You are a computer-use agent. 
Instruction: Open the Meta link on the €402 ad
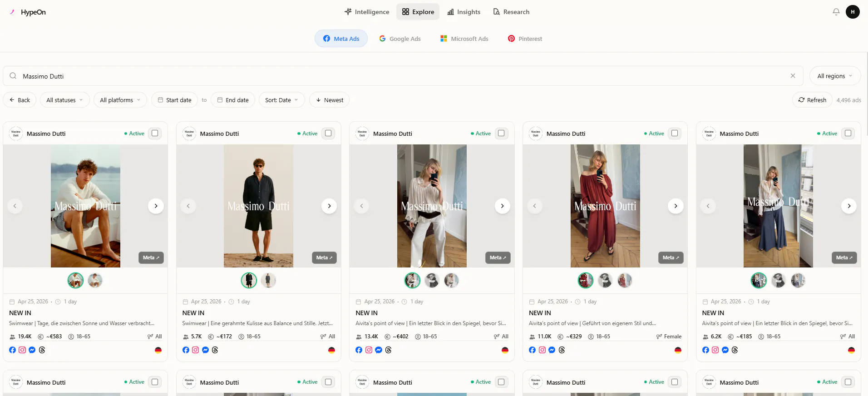click(x=498, y=257)
